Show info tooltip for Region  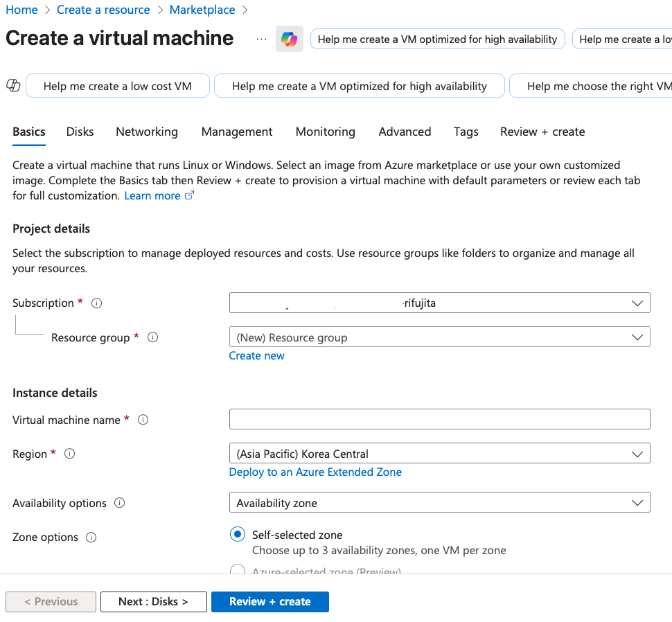[69, 454]
